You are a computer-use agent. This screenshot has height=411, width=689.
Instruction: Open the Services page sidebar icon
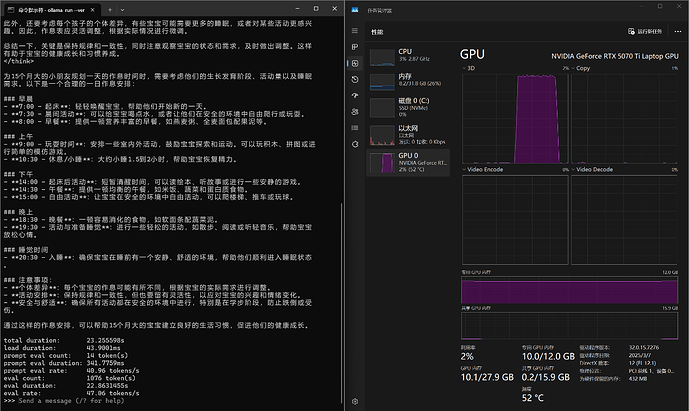pyautogui.click(x=355, y=142)
